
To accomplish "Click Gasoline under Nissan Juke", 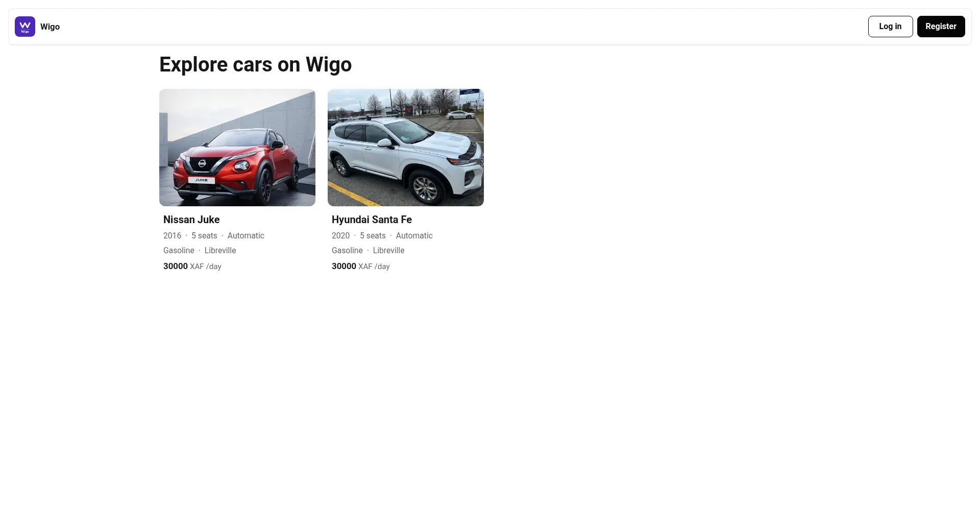I will (x=179, y=250).
